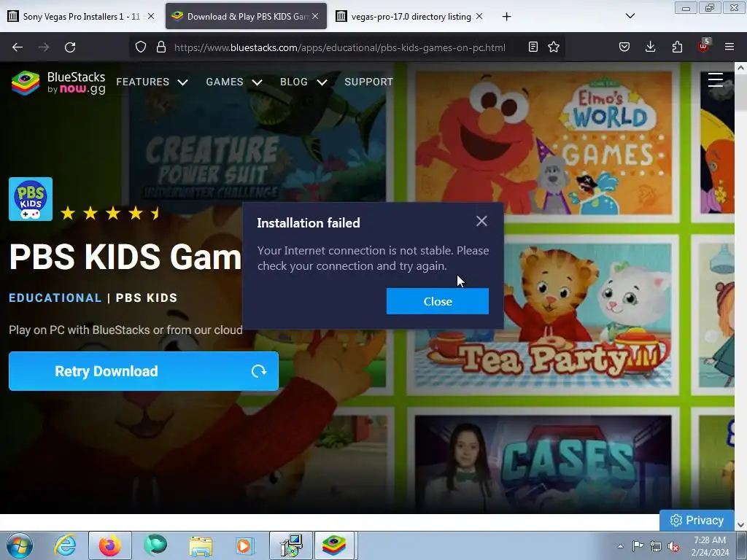This screenshot has height=560, width=747.
Task: Click the Retry Download button
Action: tap(144, 371)
